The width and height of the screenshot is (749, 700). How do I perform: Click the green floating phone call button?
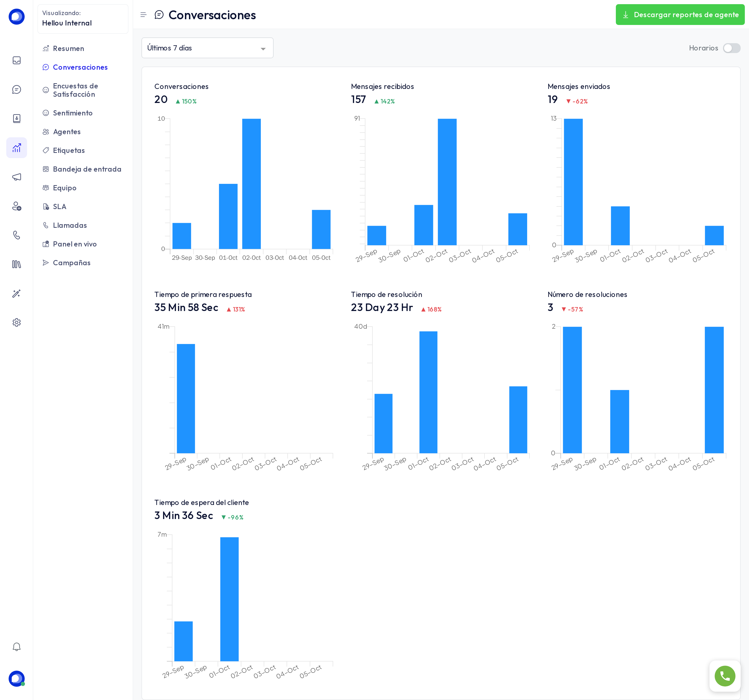click(725, 676)
